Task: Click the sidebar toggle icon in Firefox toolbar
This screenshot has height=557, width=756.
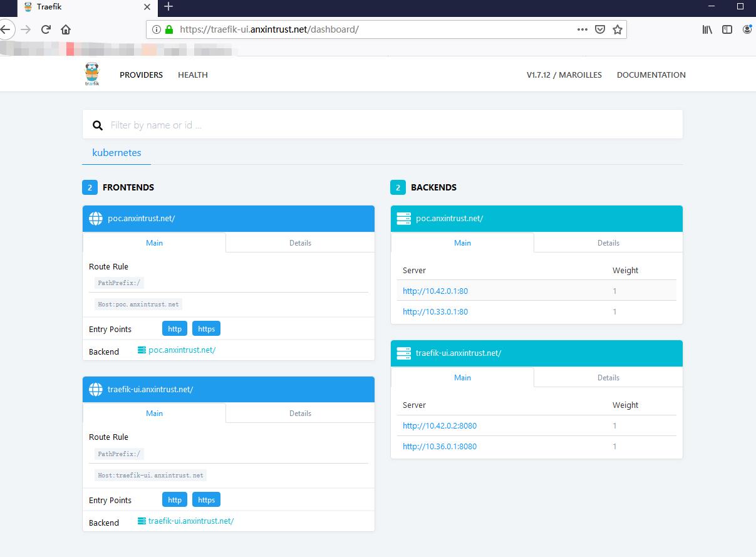Action: (727, 29)
